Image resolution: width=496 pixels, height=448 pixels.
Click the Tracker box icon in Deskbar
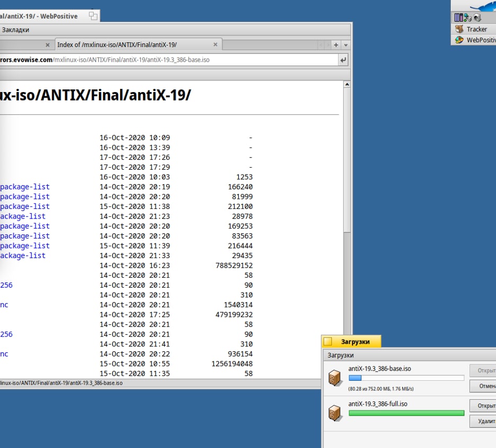[x=459, y=29]
